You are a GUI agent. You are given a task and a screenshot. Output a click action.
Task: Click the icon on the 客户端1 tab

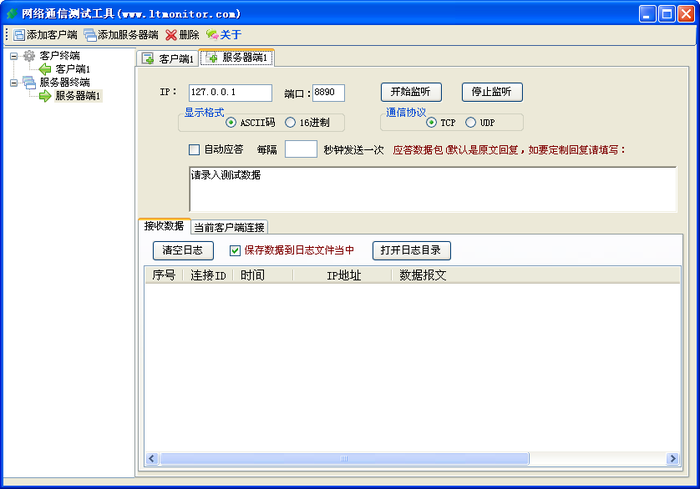point(148,58)
